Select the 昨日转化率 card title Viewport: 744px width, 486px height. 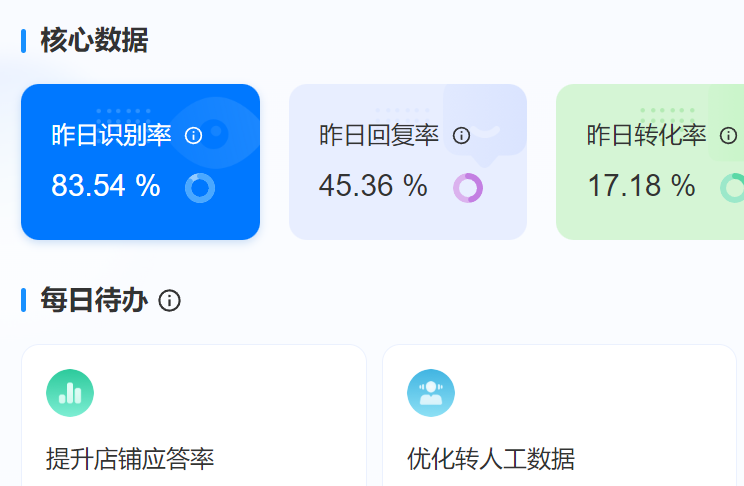point(647,135)
